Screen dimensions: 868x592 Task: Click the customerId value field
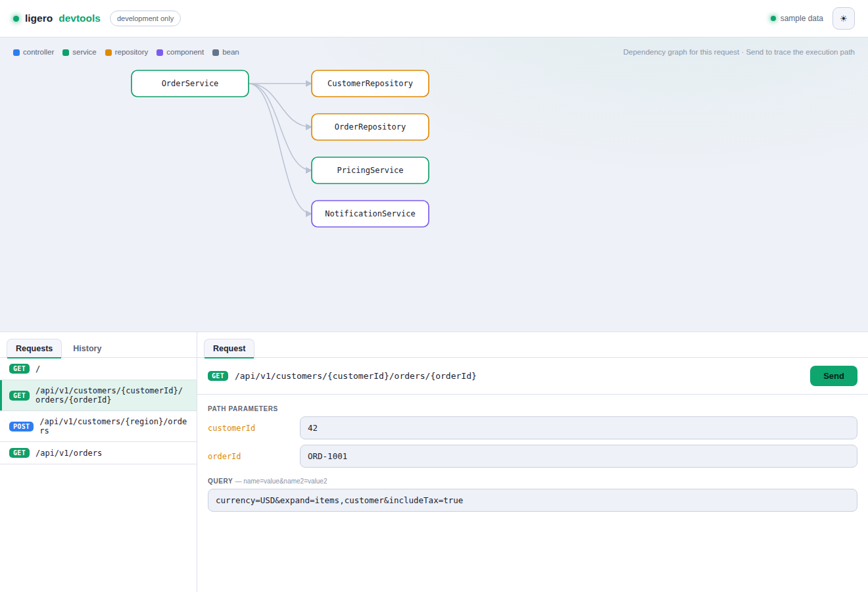point(579,428)
